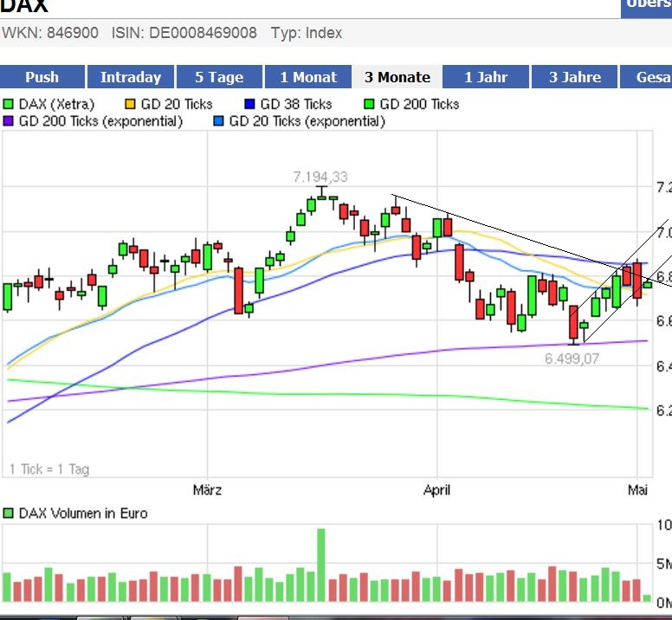Screen dimensions: 672x620
Task: Click the DAX Volumen in Euro legend swatch
Action: 8,513
